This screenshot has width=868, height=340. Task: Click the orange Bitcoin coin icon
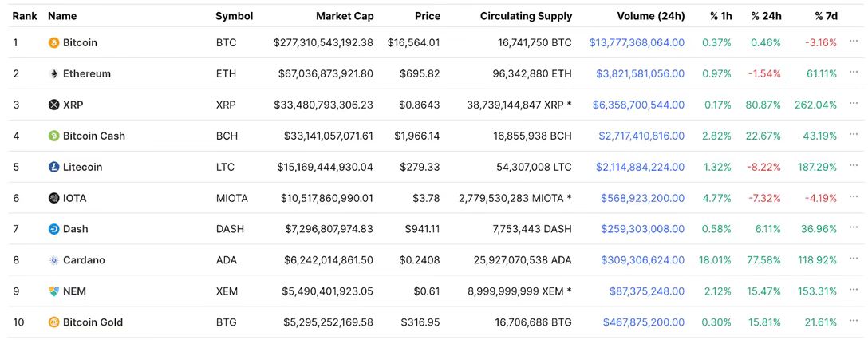pos(53,42)
